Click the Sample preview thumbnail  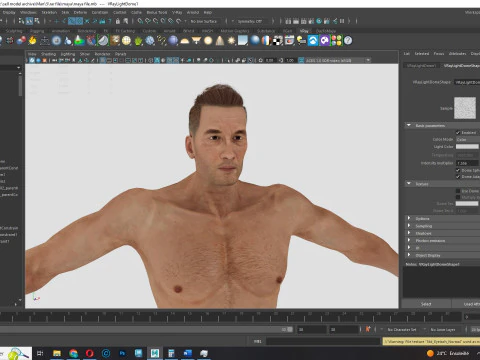coord(465,108)
